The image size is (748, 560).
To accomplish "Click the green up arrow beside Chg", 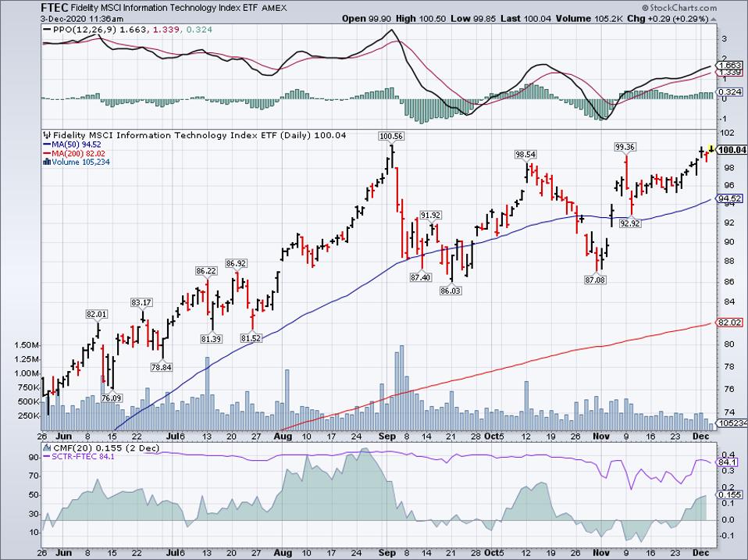I will (x=713, y=19).
